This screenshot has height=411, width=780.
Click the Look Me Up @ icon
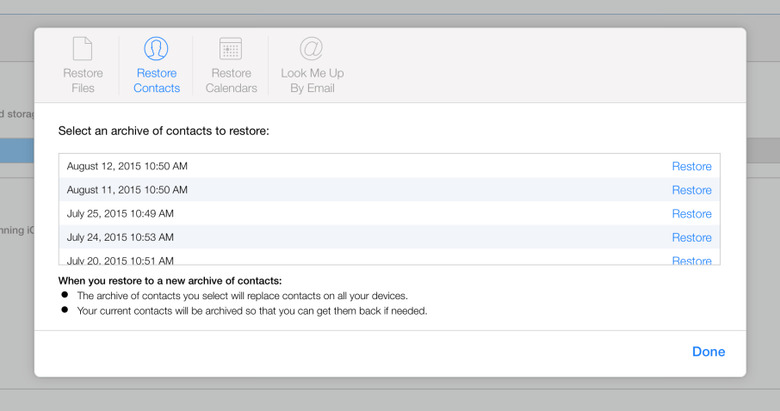[x=311, y=49]
